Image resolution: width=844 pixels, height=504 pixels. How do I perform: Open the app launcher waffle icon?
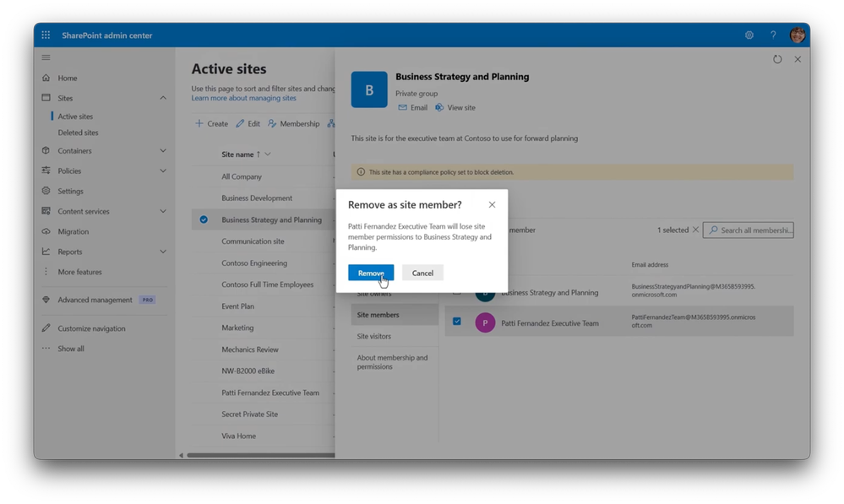[46, 35]
